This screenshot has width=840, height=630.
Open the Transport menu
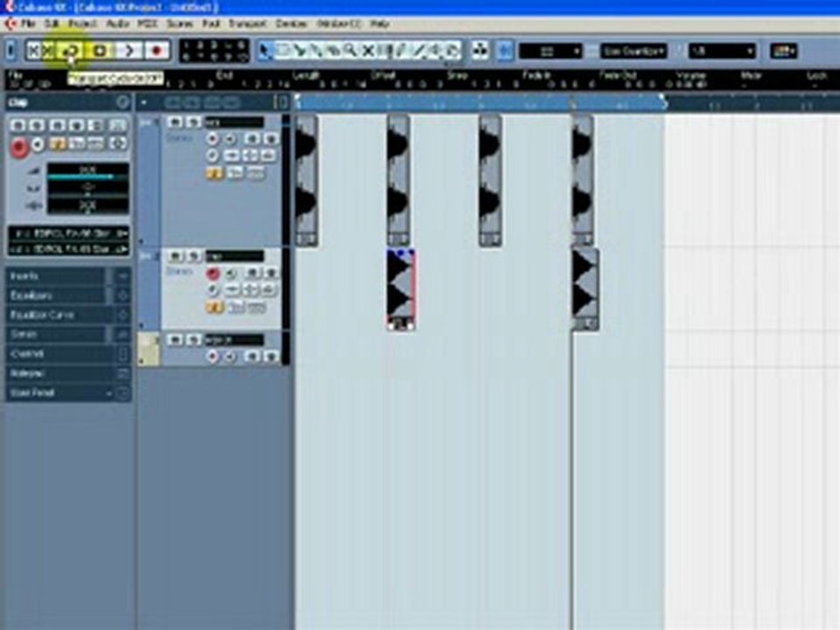click(x=247, y=24)
